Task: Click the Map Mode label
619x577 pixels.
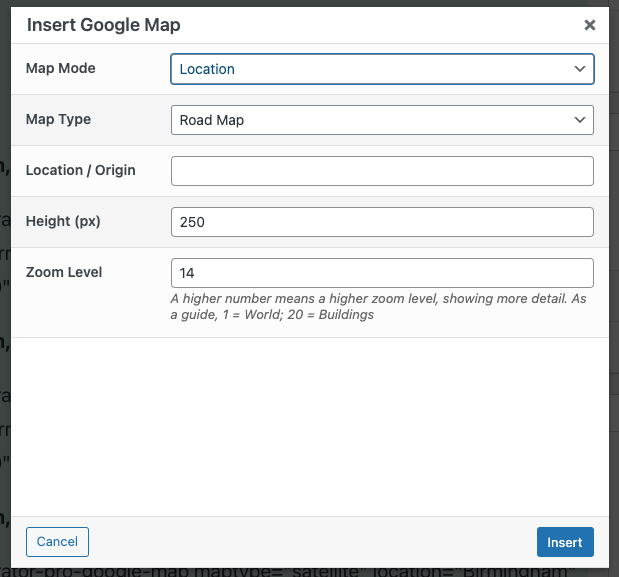Action: click(x=60, y=68)
